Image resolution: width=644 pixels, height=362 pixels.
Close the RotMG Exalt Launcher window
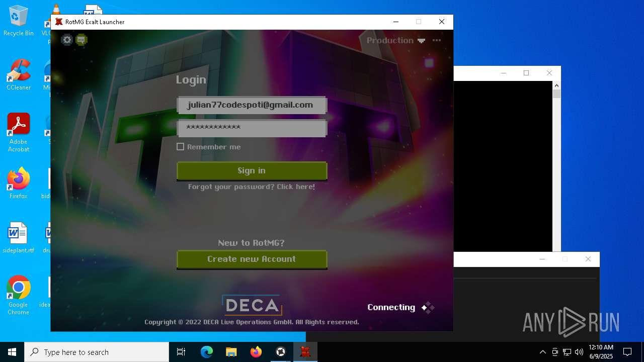pos(442,22)
